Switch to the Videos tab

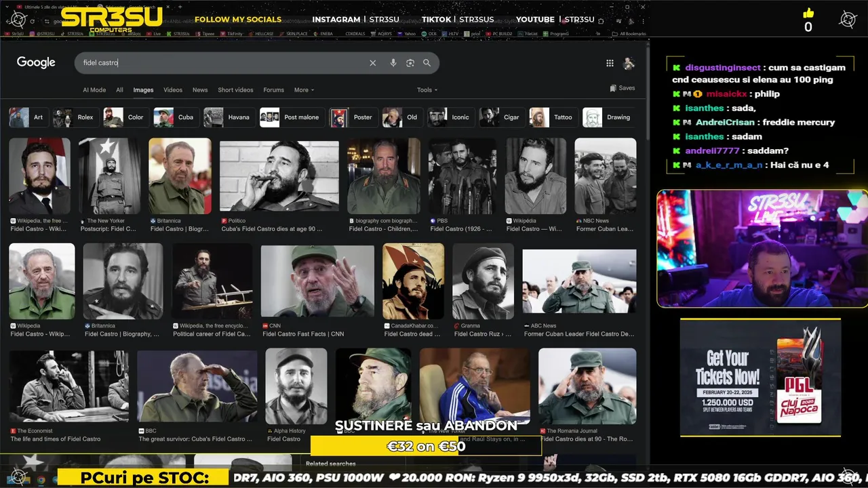coord(173,90)
